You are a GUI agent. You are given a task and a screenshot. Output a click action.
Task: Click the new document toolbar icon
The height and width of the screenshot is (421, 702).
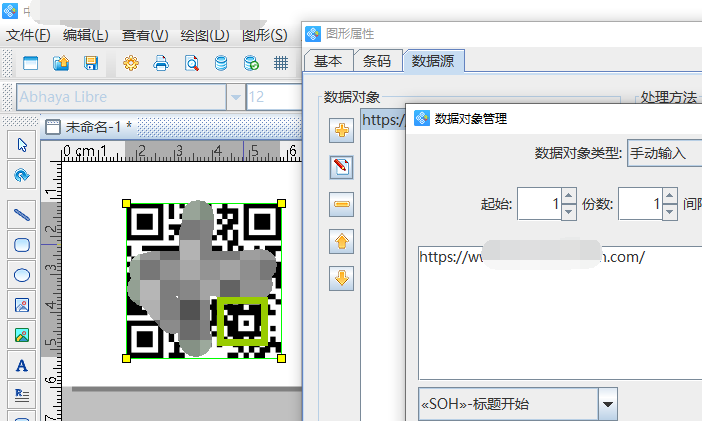(30, 63)
